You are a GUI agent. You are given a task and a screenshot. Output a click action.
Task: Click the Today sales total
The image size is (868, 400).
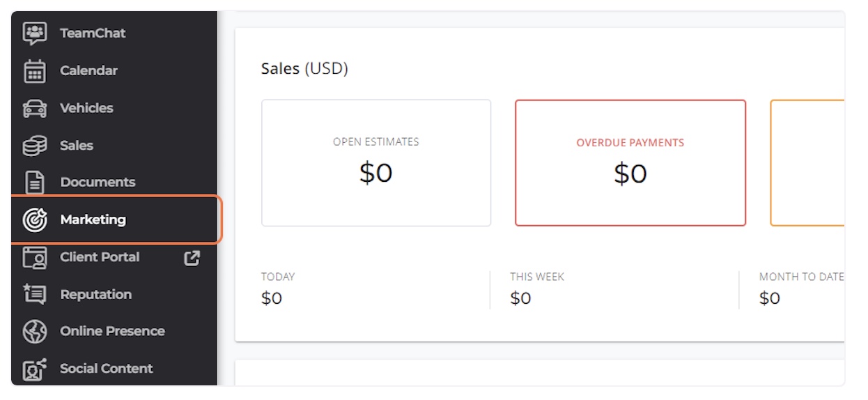click(272, 298)
